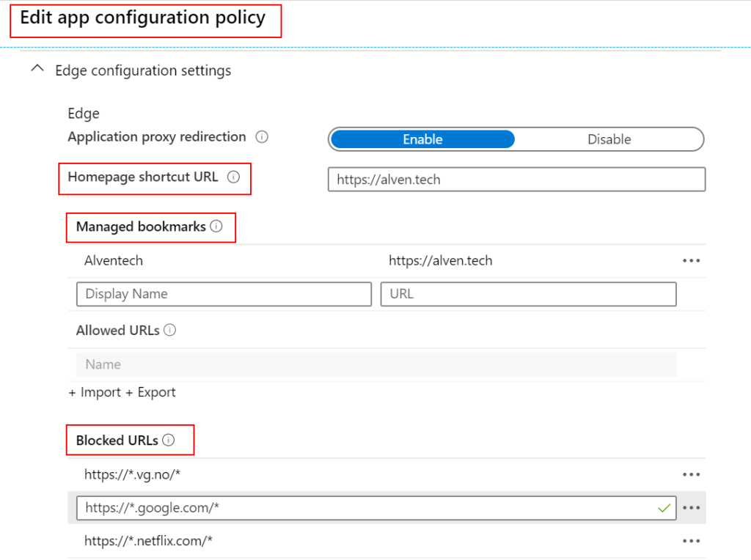Enable Application proxy redirection

(x=422, y=139)
